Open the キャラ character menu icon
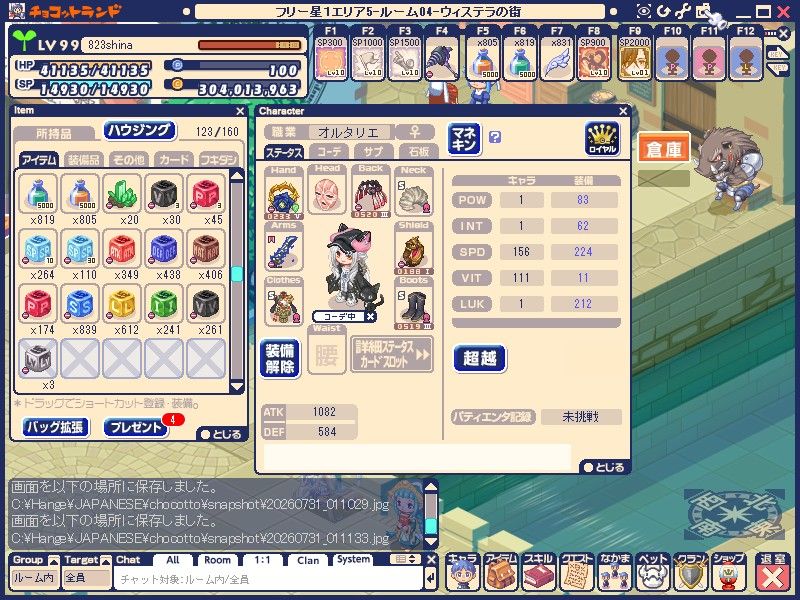Screen dimensions: 800x600 463,571
